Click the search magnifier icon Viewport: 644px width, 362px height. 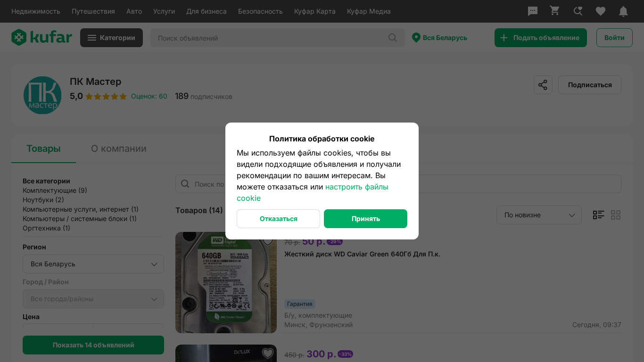[392, 38]
